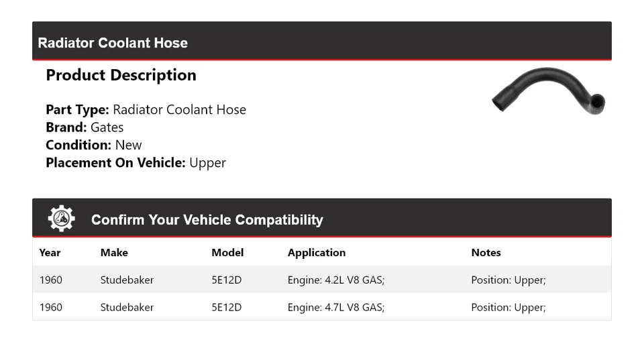Viewport: 644px width, 342px height.
Task: Click the Condition: New text
Action: coord(94,145)
